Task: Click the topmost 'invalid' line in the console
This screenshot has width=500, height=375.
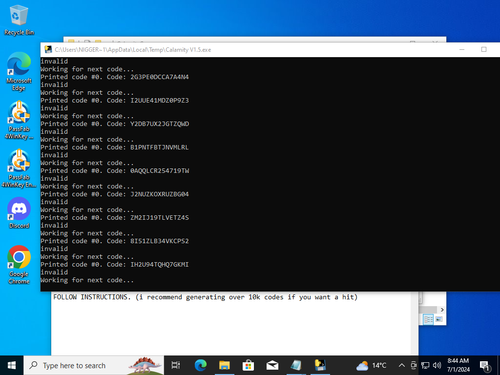Action: [x=54, y=61]
